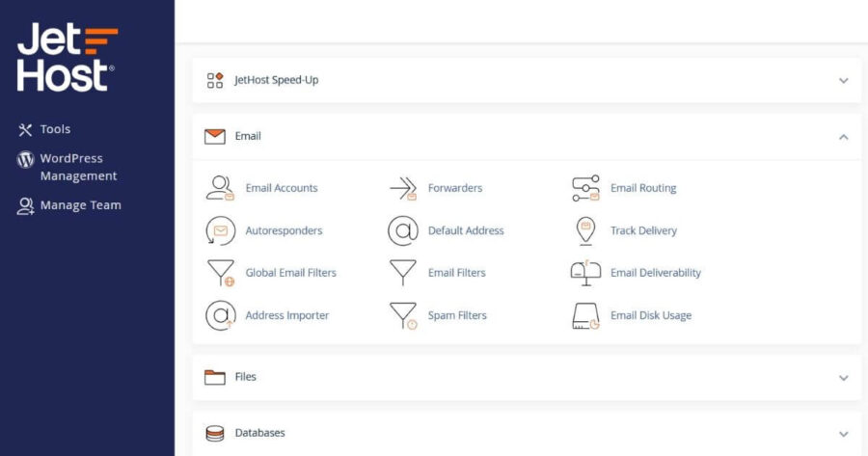Expand the Files section chevron
The width and height of the screenshot is (868, 456).
(x=844, y=378)
